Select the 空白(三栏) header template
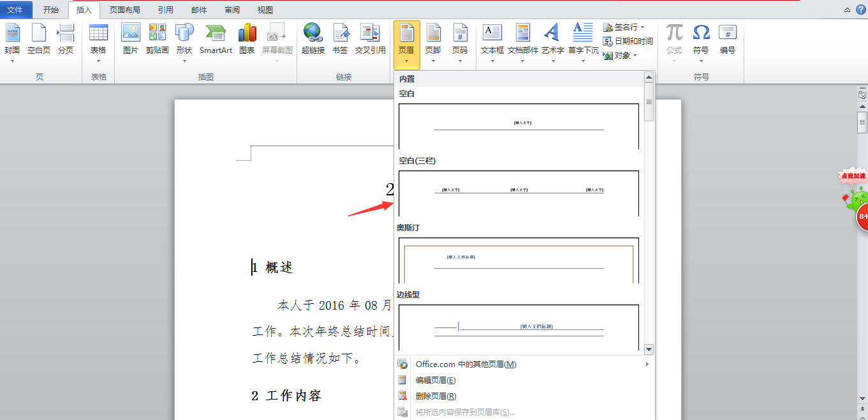The image size is (868, 420). click(519, 193)
